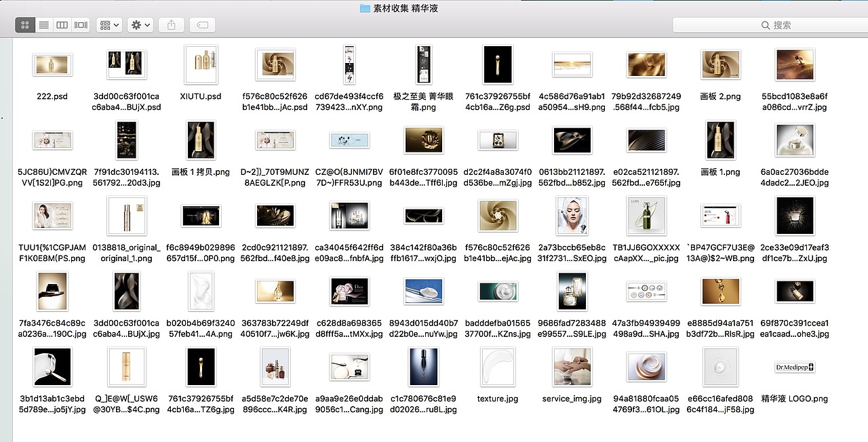
Task: Select file 2cd0c921121897...f40e8.jpg
Action: [x=275, y=216]
